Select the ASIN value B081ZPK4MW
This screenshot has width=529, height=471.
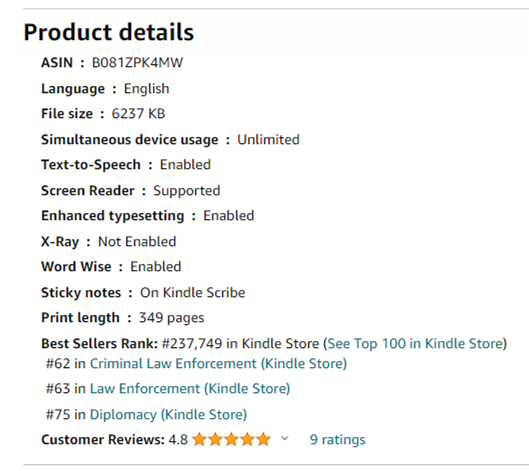point(137,63)
